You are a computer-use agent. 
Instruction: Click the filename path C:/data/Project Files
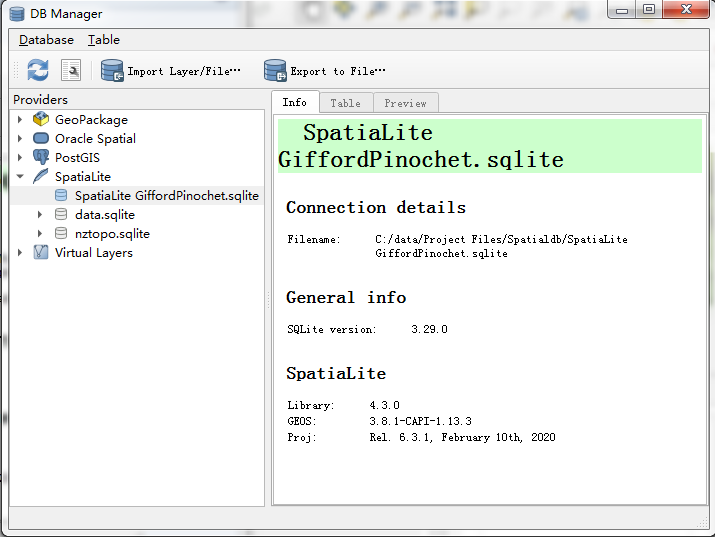click(501, 246)
